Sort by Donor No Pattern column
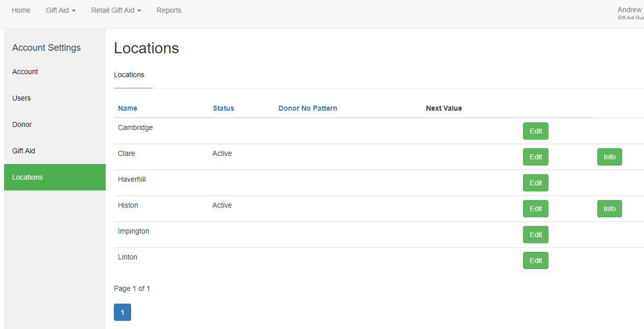This screenshot has height=329, width=644. pos(308,108)
